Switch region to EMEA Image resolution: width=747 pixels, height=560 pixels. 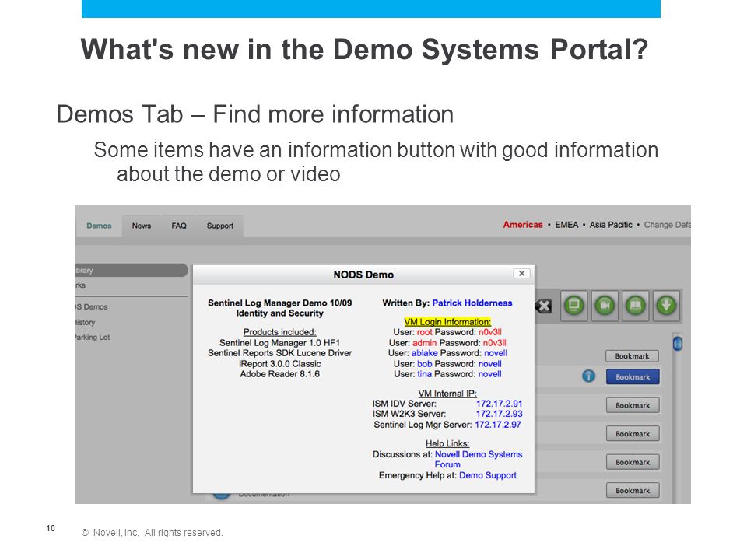[x=566, y=225]
